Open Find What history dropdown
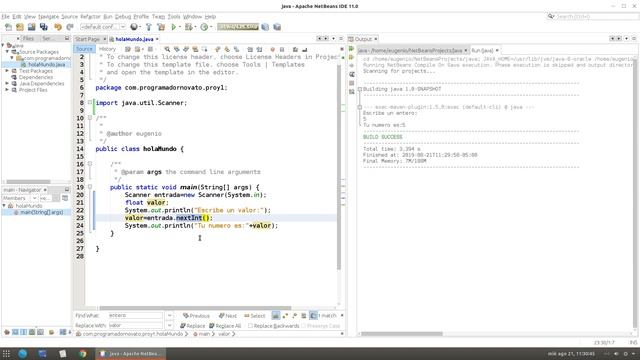The height and width of the screenshot is (360, 640). point(169,316)
